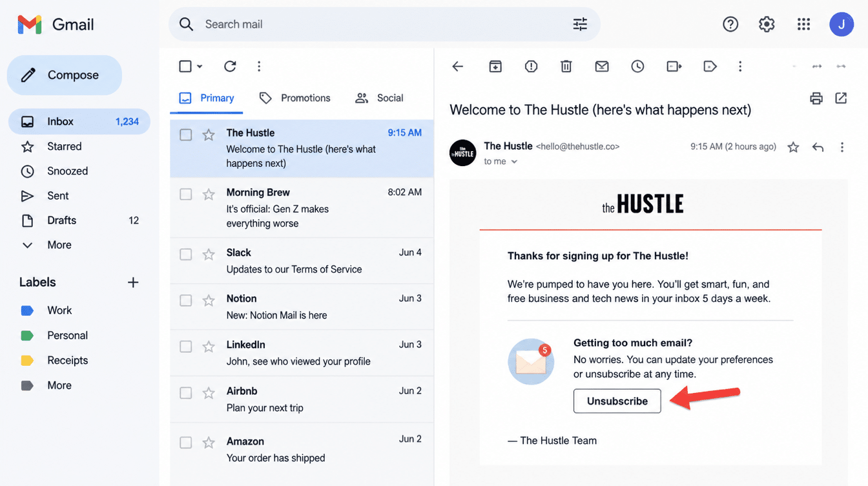Check the Airbnb email checkbox
This screenshot has height=486, width=868.
pyautogui.click(x=186, y=392)
